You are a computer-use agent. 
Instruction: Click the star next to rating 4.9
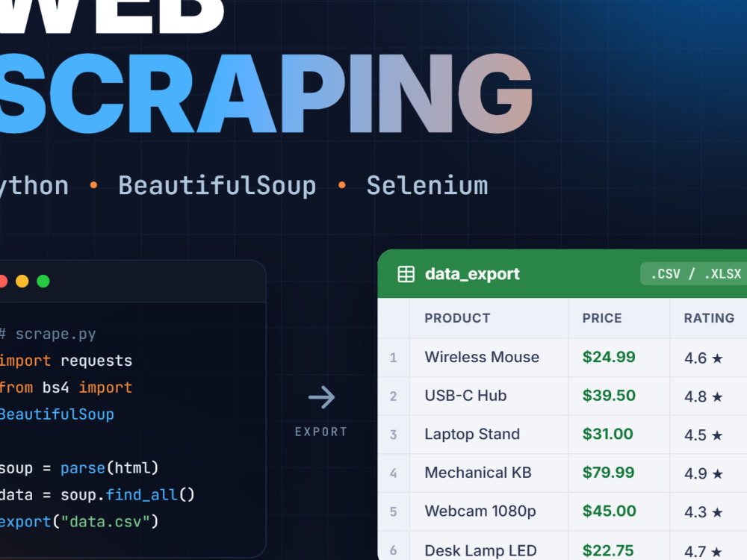coord(717,474)
